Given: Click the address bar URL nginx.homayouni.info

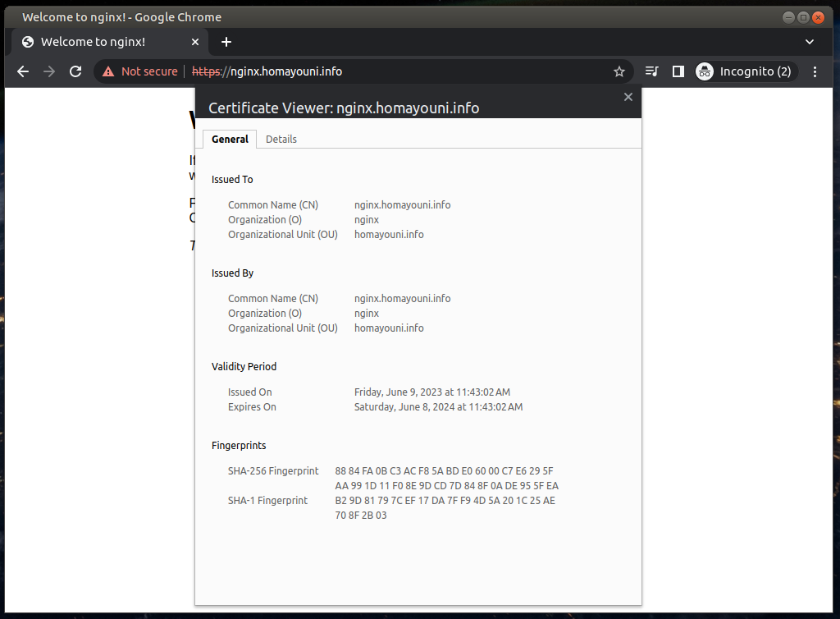Looking at the screenshot, I should click(x=267, y=71).
